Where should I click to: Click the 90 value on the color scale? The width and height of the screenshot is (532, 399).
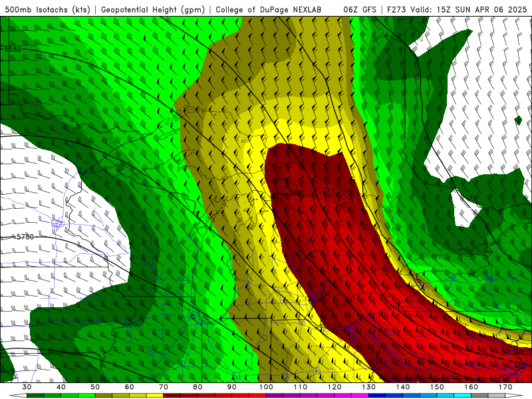coord(232,387)
